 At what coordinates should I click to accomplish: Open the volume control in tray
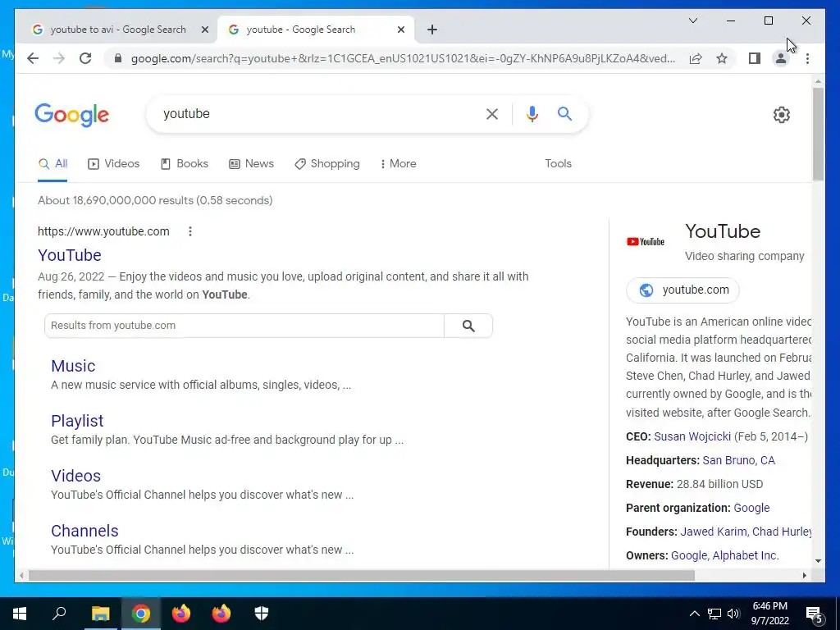[x=733, y=614]
